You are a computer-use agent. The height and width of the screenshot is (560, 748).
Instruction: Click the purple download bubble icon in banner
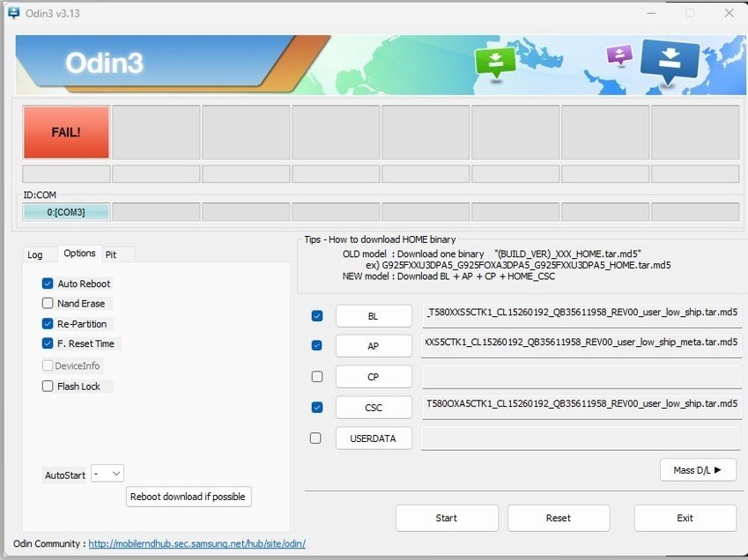coord(619,55)
